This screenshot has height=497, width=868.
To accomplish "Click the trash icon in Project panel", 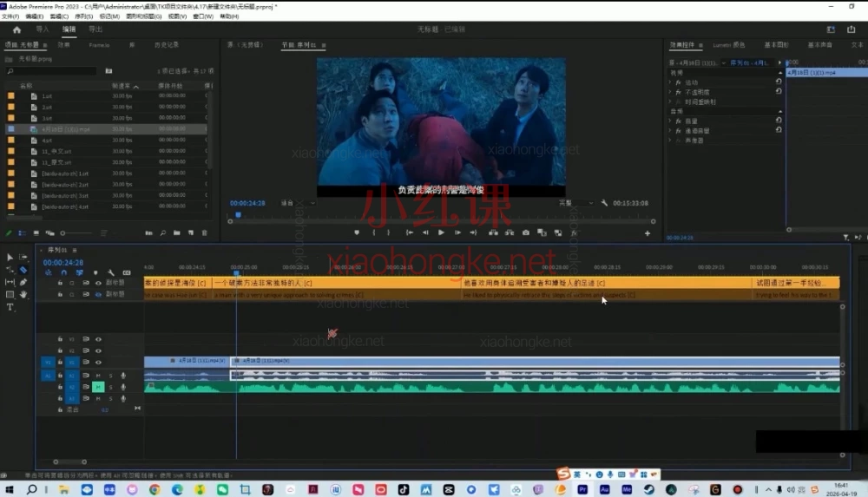I will click(x=204, y=233).
